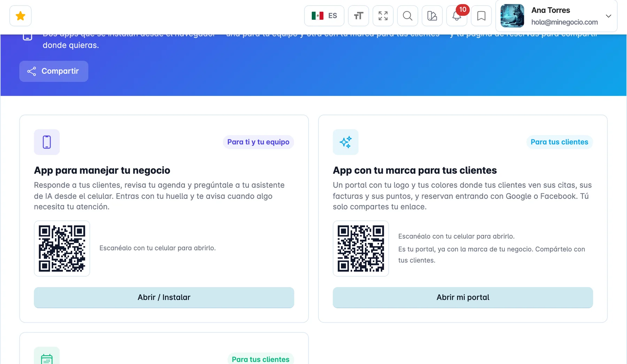Click 'Es tu portal, ya con la marca' text
Image resolution: width=627 pixels, height=364 pixels.
coord(491,255)
